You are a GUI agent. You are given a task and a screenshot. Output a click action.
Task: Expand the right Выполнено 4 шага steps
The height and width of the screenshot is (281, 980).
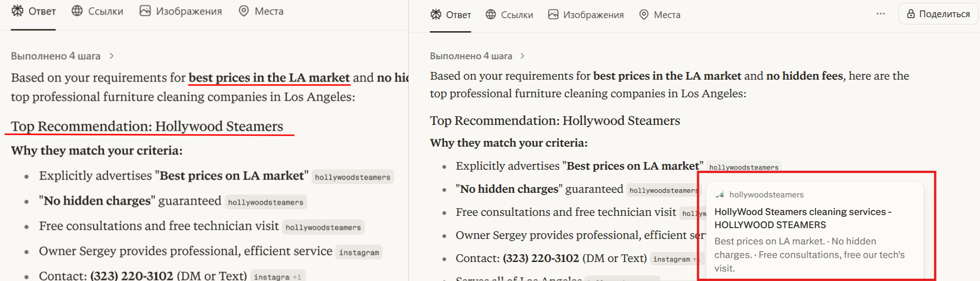point(477,56)
